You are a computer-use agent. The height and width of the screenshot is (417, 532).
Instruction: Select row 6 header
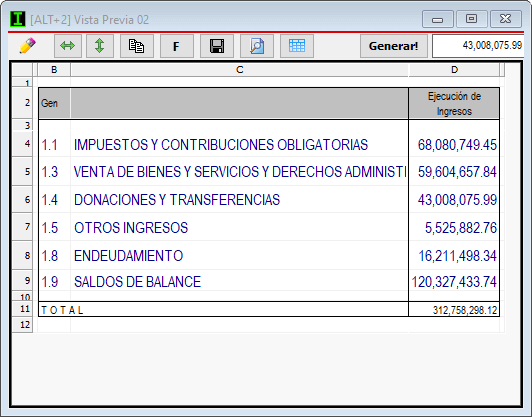22,200
